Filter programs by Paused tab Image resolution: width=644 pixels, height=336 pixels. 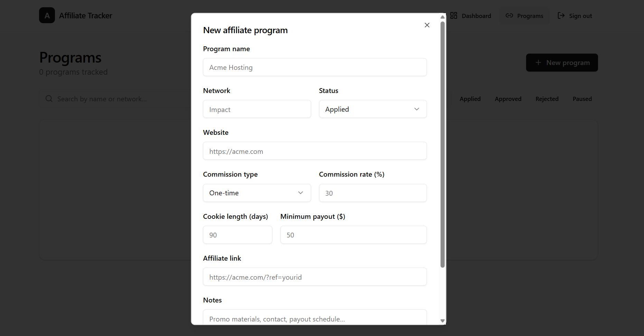(582, 99)
